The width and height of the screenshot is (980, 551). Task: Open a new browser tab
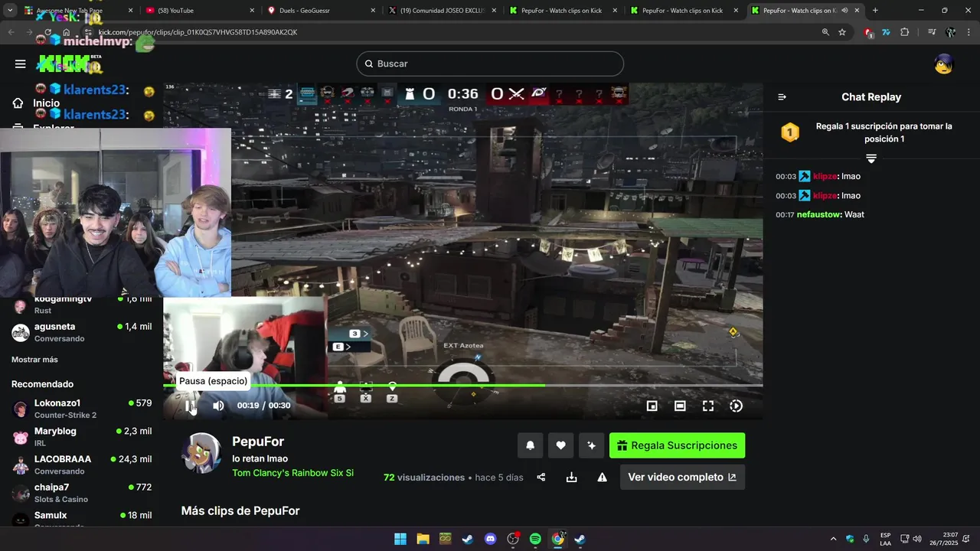(875, 11)
